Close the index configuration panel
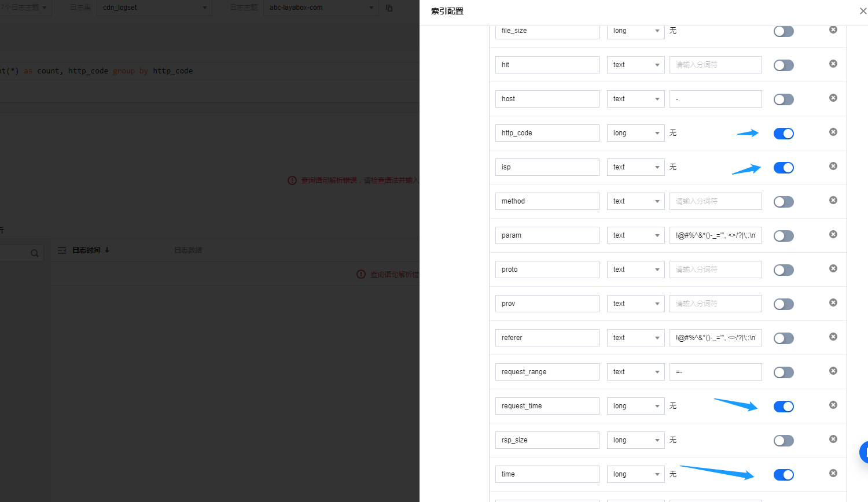The width and height of the screenshot is (868, 502). 863,11
